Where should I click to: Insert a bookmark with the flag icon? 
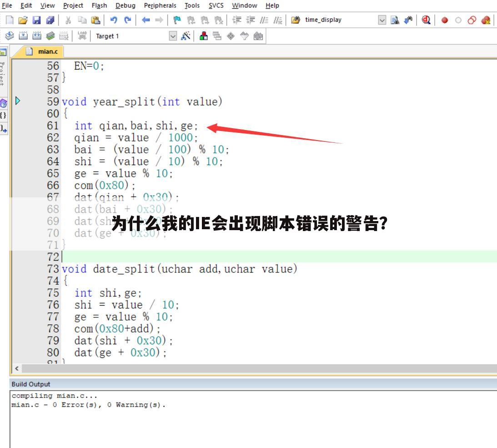click(177, 20)
